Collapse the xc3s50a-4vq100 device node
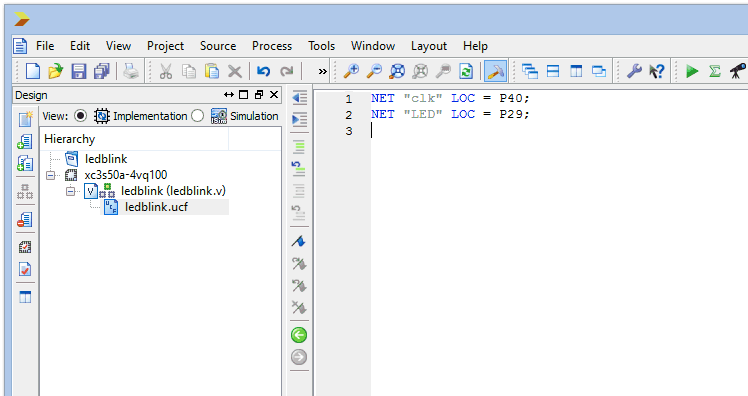This screenshot has width=748, height=396. (51, 175)
